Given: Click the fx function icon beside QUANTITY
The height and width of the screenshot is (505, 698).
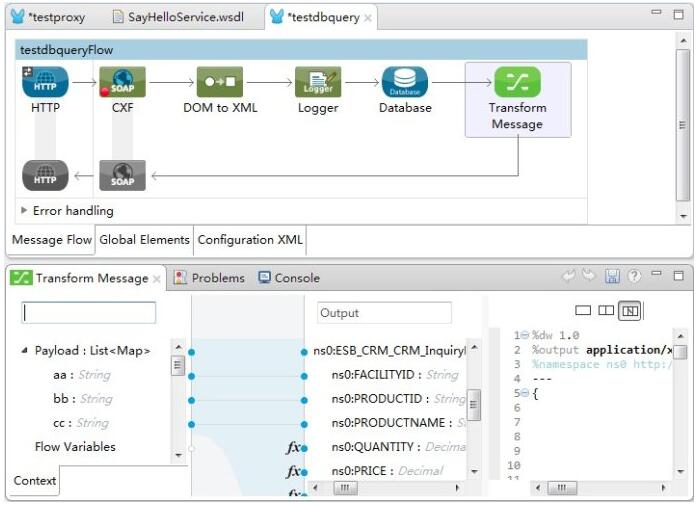Looking at the screenshot, I should [295, 447].
